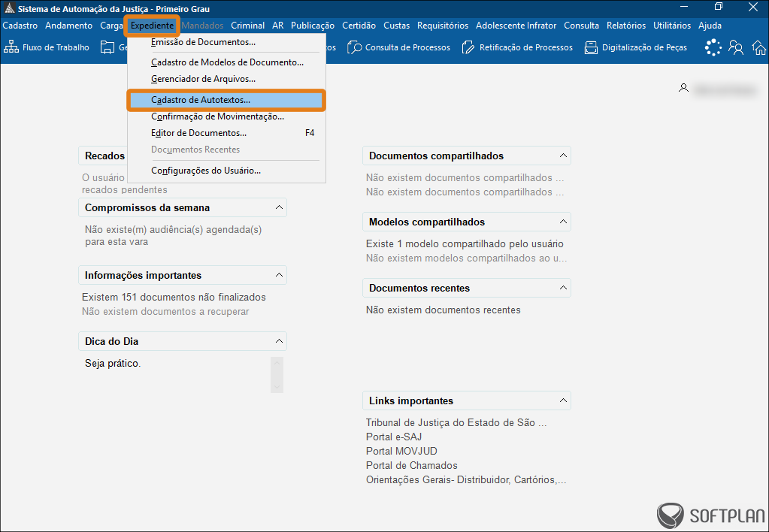769x532 pixels.
Task: Open the Adolescente Infrator menu
Action: pos(516,26)
